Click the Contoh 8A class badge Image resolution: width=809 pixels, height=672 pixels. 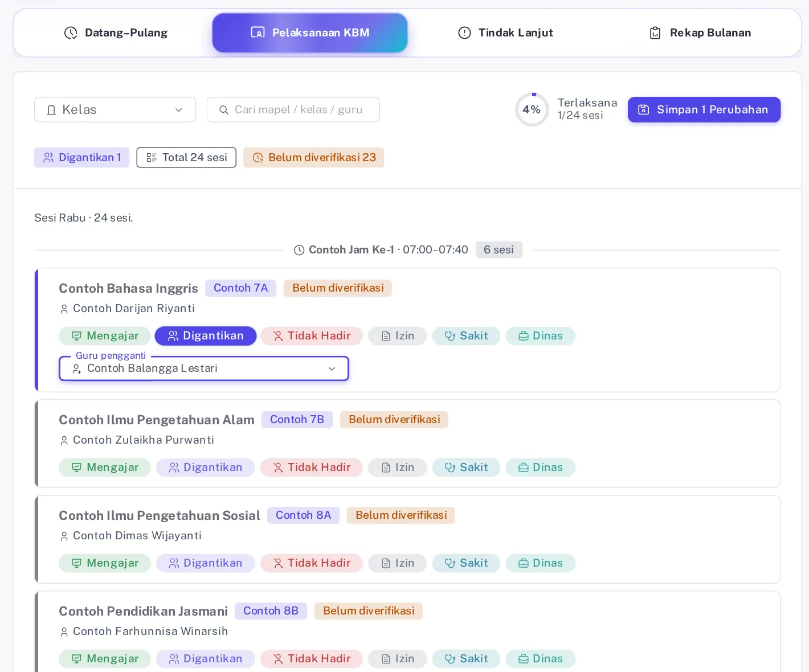[x=303, y=515]
